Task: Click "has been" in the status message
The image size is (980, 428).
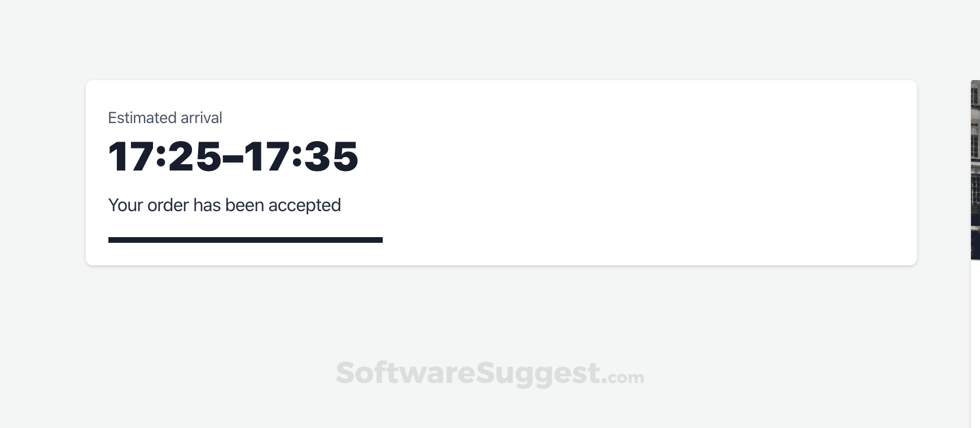Action: coord(228,205)
